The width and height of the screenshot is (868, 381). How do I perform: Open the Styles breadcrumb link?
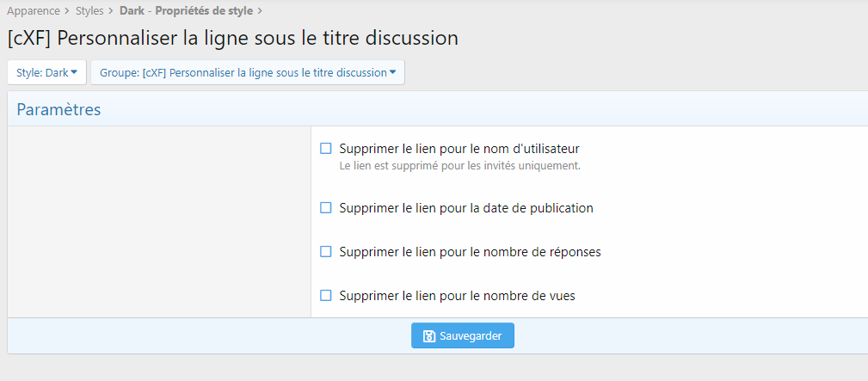pos(89,11)
